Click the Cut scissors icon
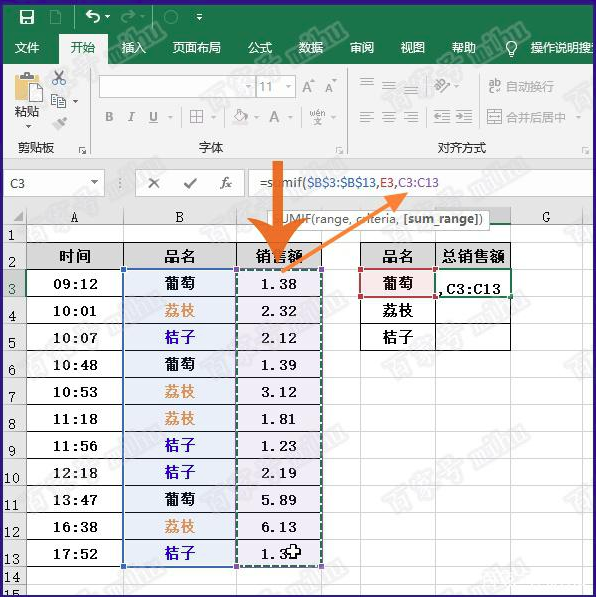596x597 pixels. point(59,78)
